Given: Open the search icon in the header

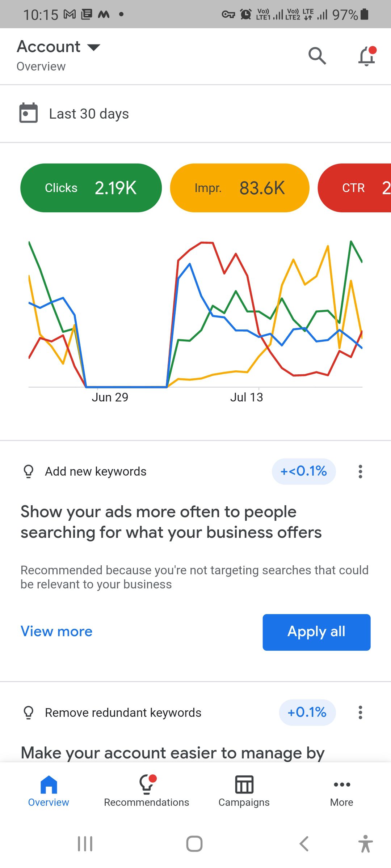Looking at the screenshot, I should pyautogui.click(x=317, y=56).
